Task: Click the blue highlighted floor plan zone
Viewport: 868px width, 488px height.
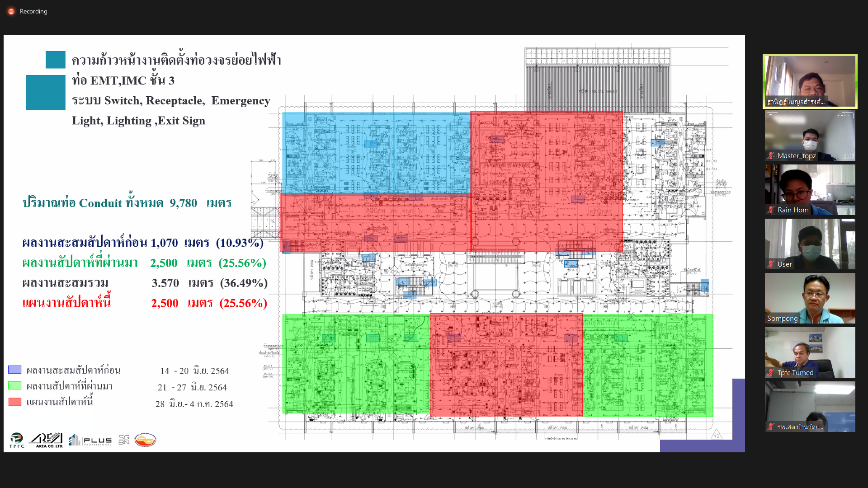Action: pyautogui.click(x=375, y=154)
